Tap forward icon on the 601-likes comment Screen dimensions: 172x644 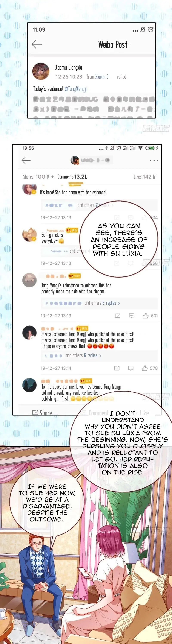click(x=117, y=316)
